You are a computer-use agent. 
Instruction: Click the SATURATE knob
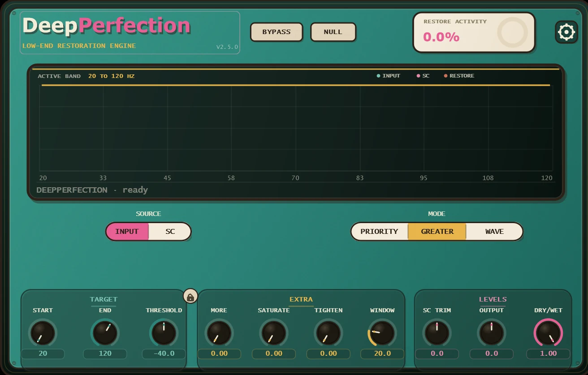coord(274,333)
